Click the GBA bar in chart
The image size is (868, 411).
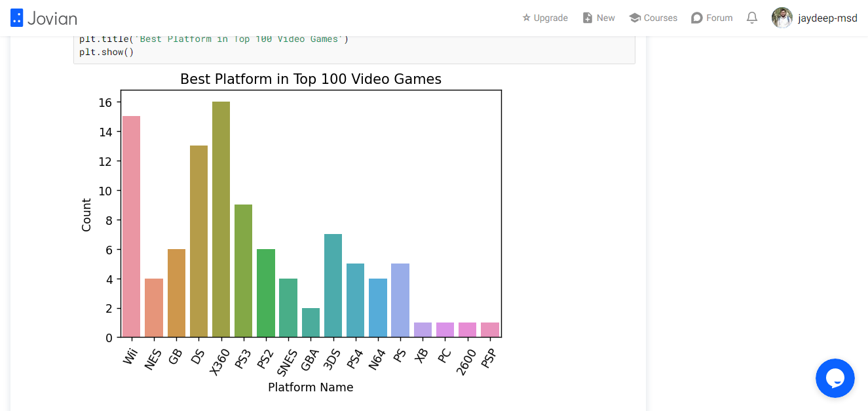[311, 323]
